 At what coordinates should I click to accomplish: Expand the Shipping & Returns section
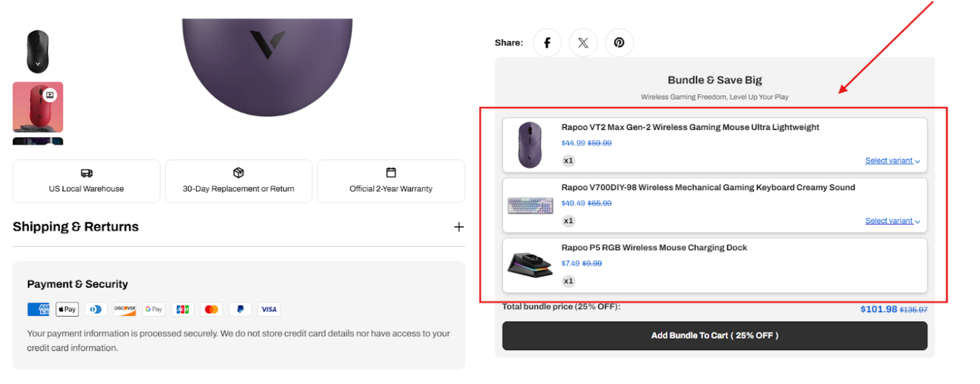pyautogui.click(x=459, y=227)
